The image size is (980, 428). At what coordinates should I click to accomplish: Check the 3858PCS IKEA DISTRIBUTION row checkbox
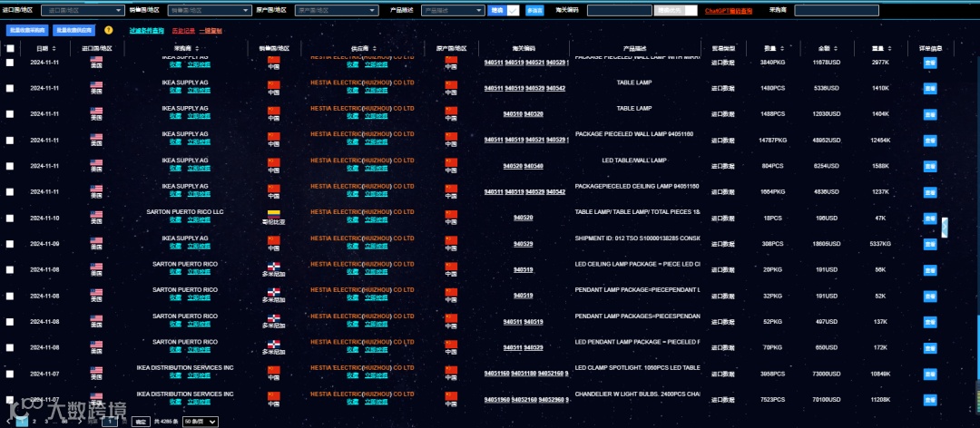coord(10,374)
